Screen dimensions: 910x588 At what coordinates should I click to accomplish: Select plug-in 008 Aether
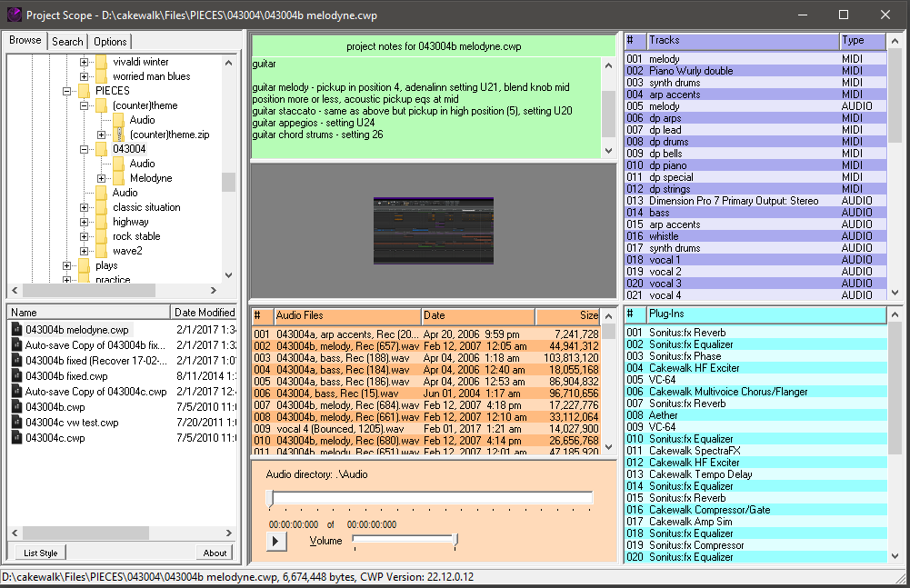click(x=755, y=415)
